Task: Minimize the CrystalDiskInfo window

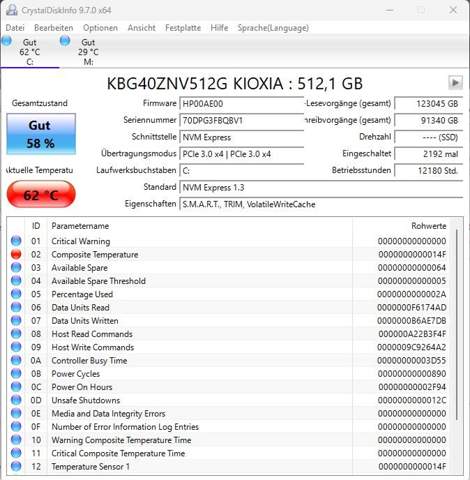Action: (x=389, y=10)
